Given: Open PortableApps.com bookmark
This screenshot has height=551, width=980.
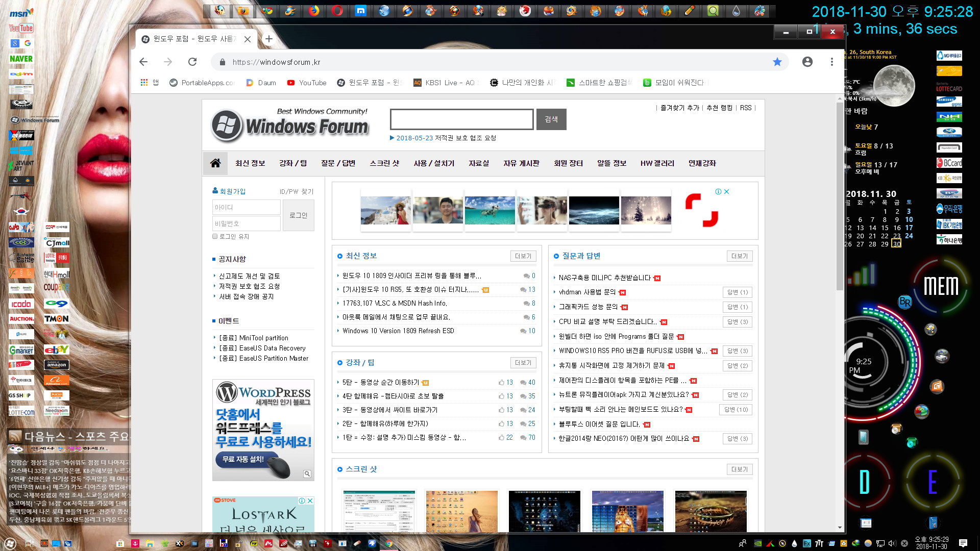Looking at the screenshot, I should tap(202, 83).
